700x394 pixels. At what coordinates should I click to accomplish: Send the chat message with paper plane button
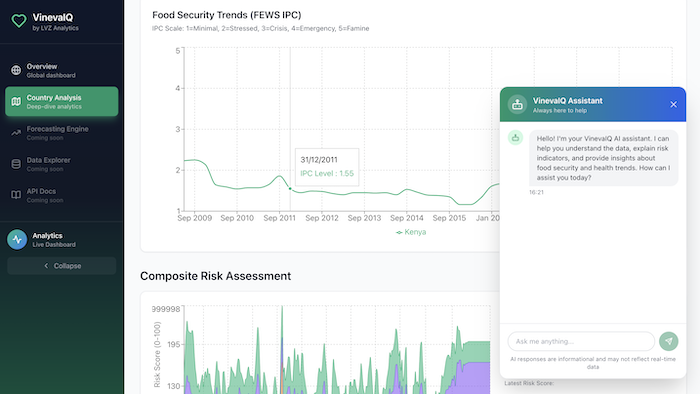[x=668, y=341]
